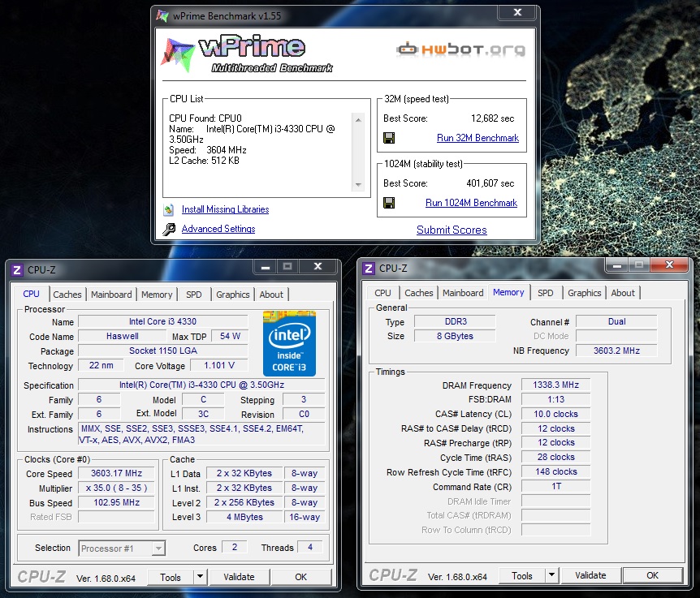
Task: Click the CPU-Z icon in the left window title bar
Action: [17, 270]
